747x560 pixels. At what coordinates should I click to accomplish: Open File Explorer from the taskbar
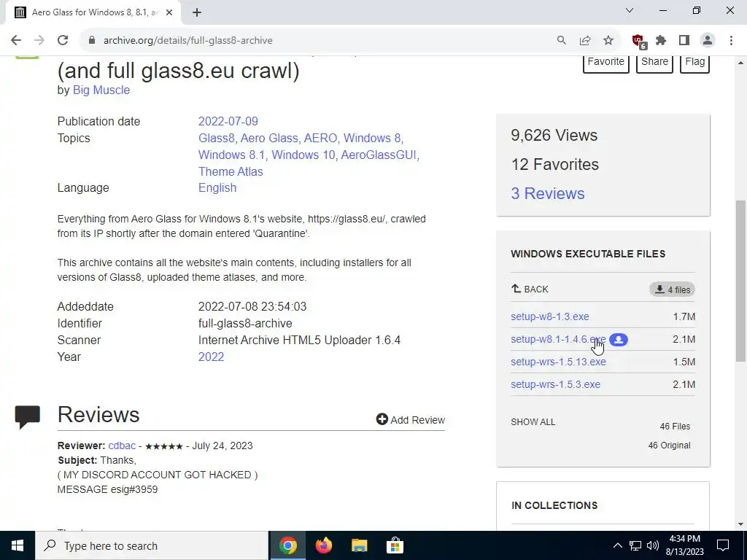click(x=359, y=545)
